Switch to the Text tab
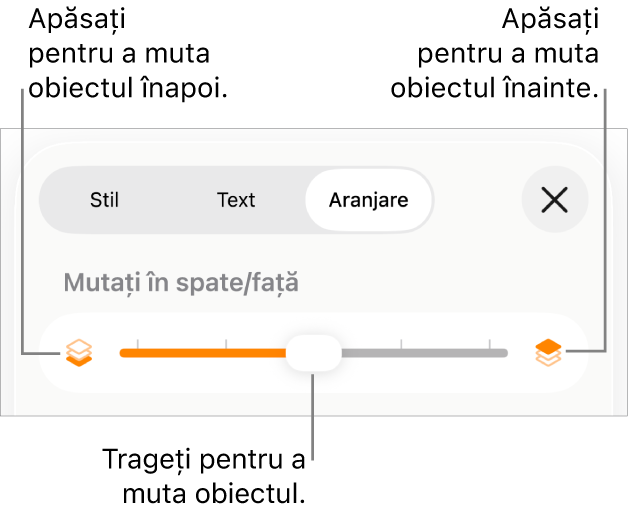The width and height of the screenshot is (628, 513). point(236,200)
